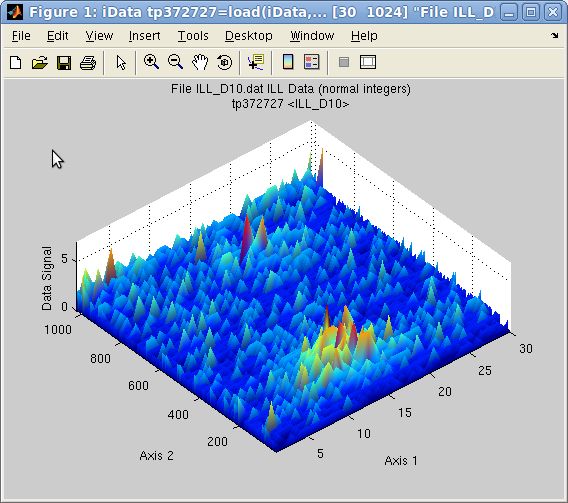Open the File menu
This screenshot has height=503, width=568.
coord(21,36)
